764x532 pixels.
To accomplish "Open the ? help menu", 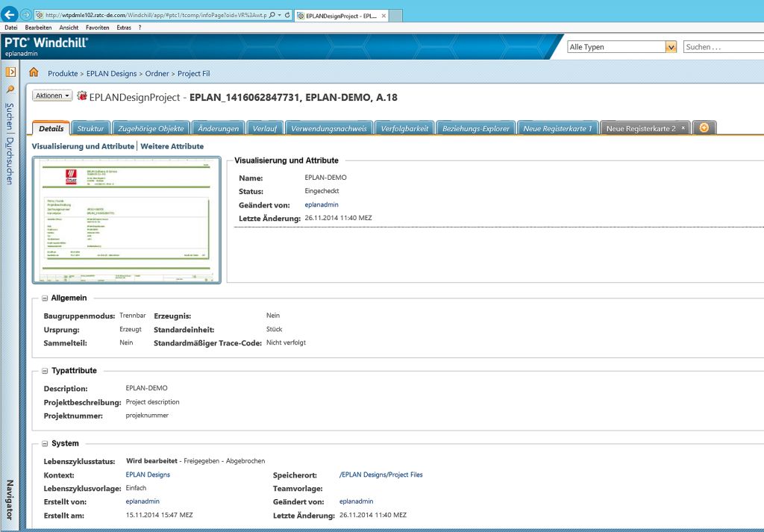I will [140, 28].
